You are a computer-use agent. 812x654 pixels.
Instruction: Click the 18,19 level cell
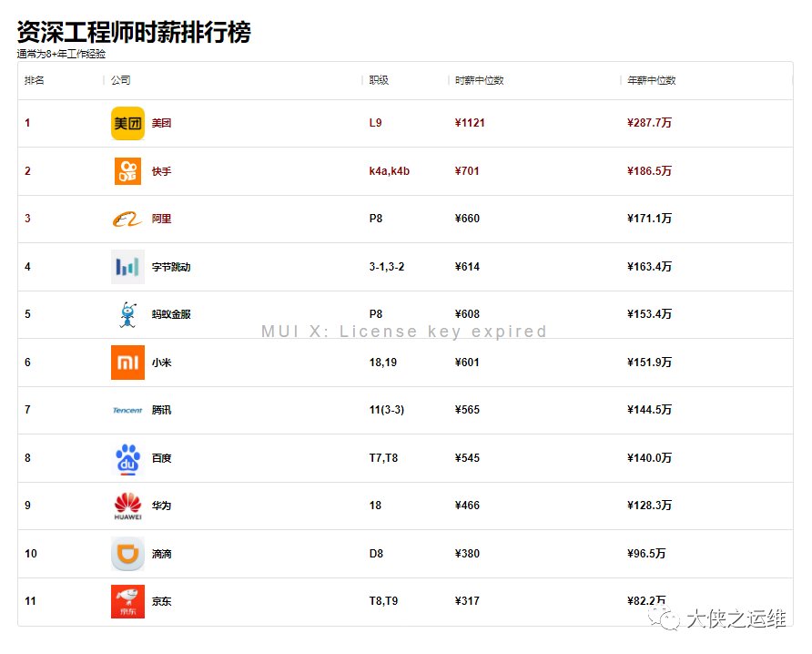382,363
